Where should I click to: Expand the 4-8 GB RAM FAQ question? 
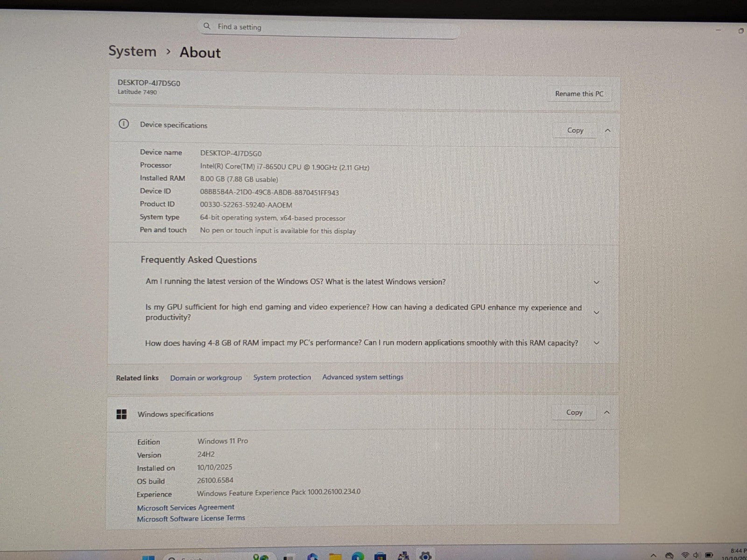point(596,343)
